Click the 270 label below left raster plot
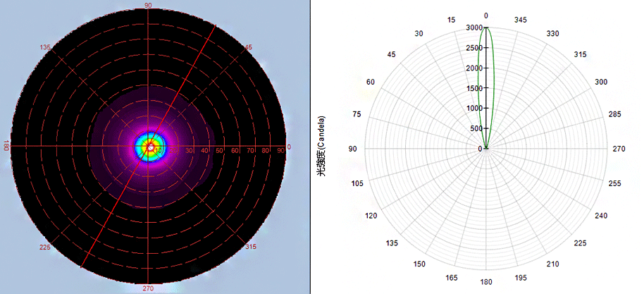Image resolution: width=644 pixels, height=294 pixels. tap(148, 289)
